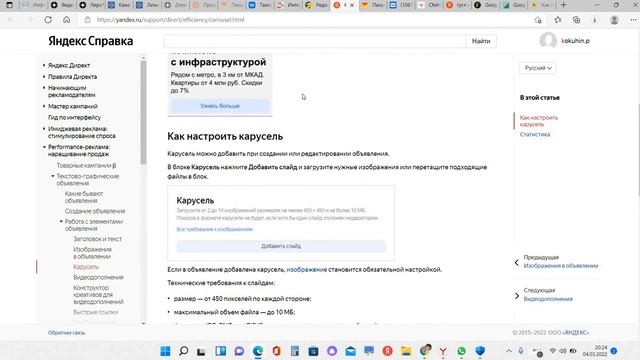Close the active browser tab
Screen dimensions: 640x360
tap(352, 5)
